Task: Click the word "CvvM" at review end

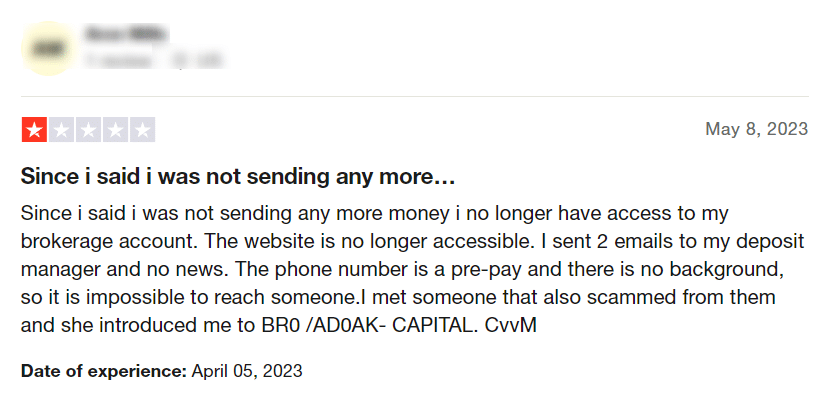Action: (510, 325)
